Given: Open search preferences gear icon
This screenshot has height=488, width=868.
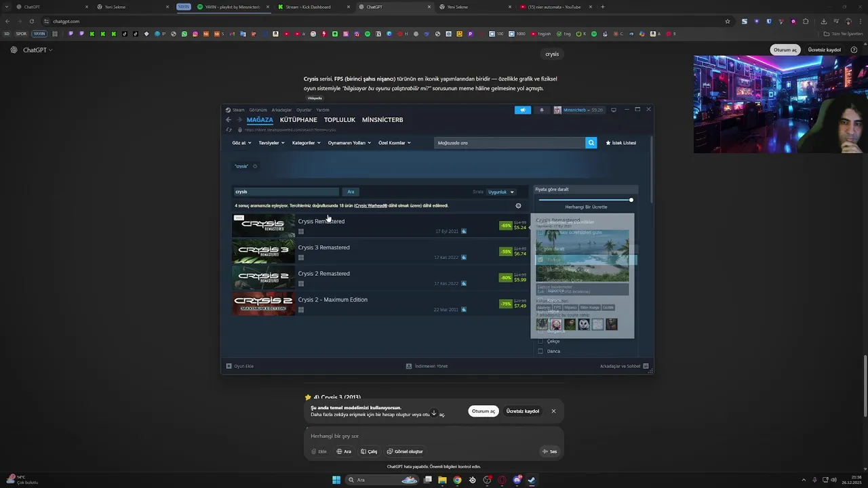Looking at the screenshot, I should click(518, 205).
